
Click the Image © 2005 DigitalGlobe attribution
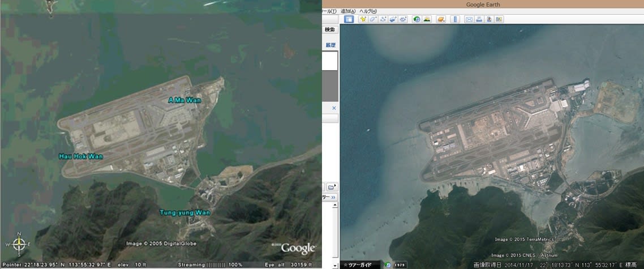[x=161, y=244]
